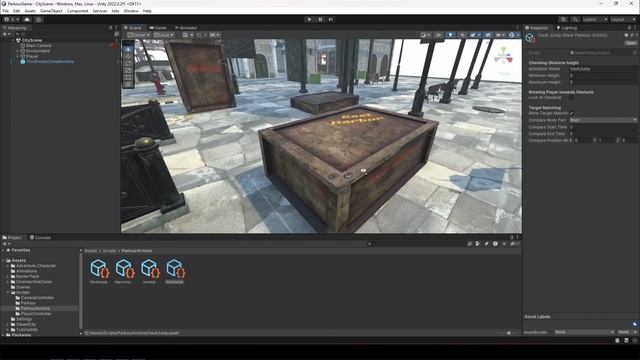640x360 pixels.
Task: Switch to the Scene tab
Action: coord(133,28)
